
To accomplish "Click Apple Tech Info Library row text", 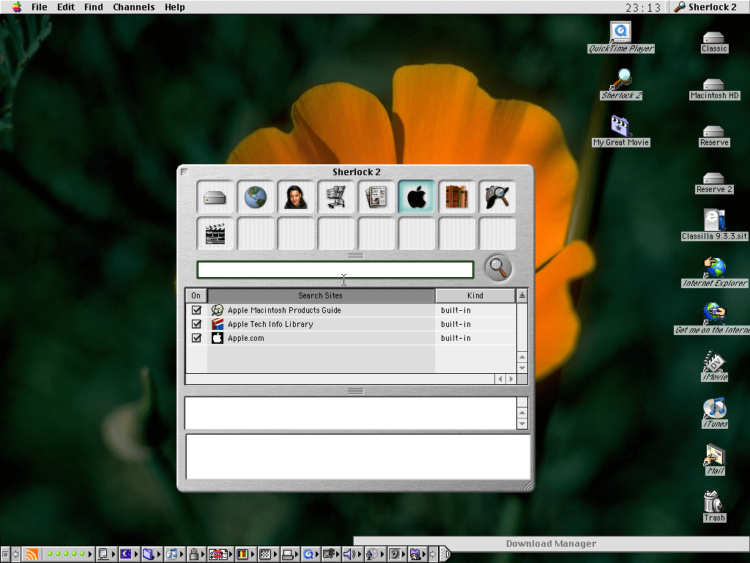I will (x=270, y=324).
